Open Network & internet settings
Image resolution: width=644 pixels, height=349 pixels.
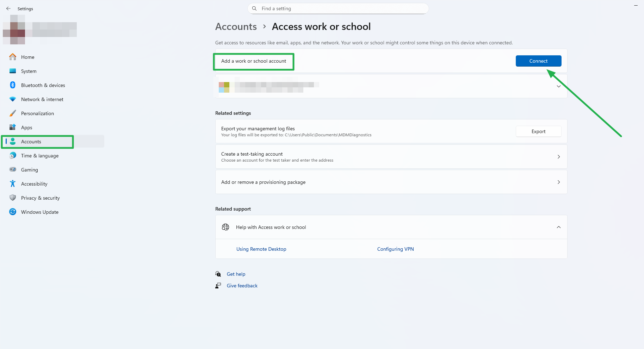coord(42,99)
